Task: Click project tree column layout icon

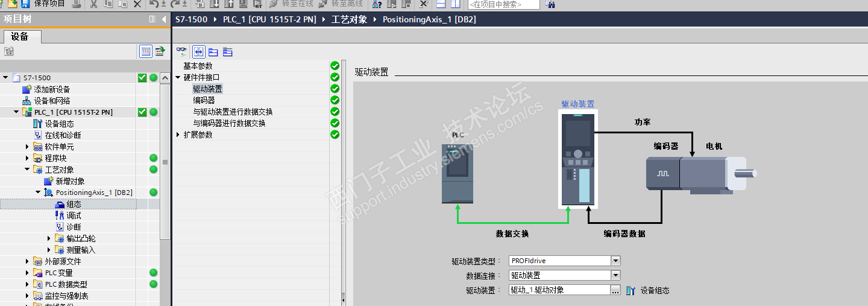Action: pos(153,19)
